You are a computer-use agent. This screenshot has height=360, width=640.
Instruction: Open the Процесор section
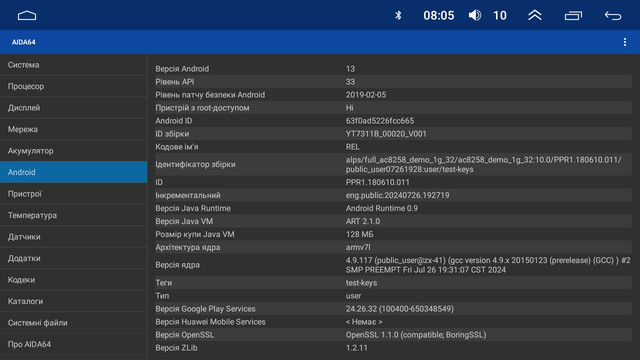pyautogui.click(x=73, y=86)
